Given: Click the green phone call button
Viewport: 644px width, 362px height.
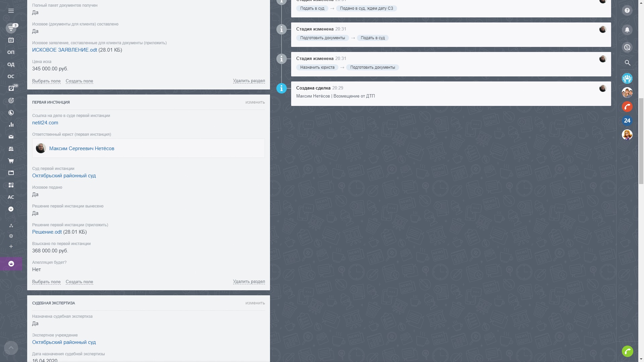Looking at the screenshot, I should coord(627,351).
